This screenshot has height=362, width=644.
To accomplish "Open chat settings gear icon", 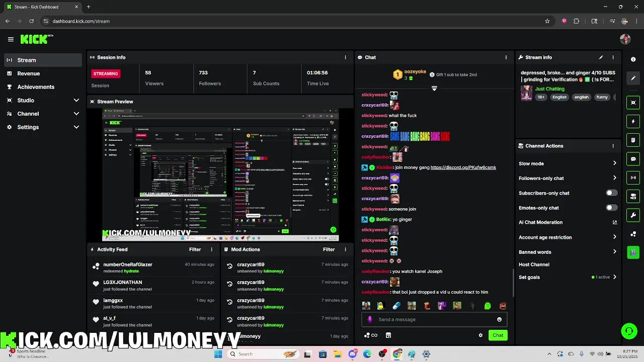I will 480,335.
